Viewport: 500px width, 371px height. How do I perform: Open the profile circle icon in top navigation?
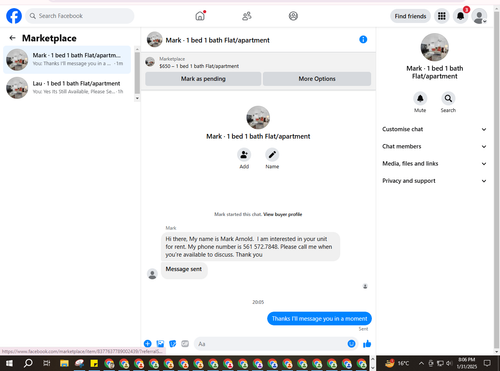click(x=293, y=16)
